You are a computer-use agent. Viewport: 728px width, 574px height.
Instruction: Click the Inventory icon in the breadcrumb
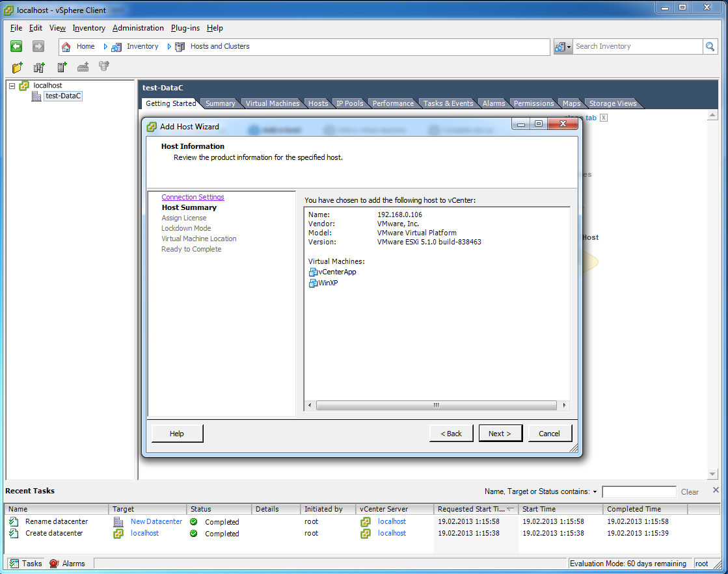(x=116, y=47)
